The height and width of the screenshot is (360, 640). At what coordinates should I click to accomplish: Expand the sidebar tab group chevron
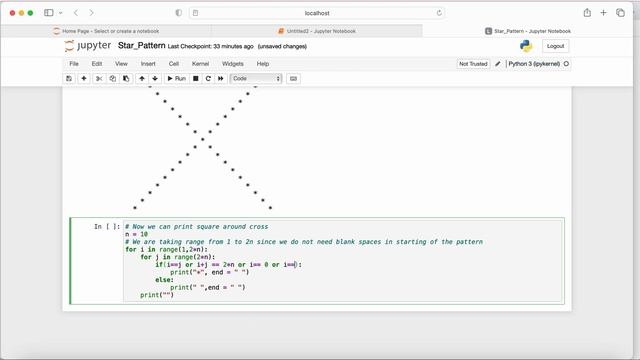(x=60, y=13)
